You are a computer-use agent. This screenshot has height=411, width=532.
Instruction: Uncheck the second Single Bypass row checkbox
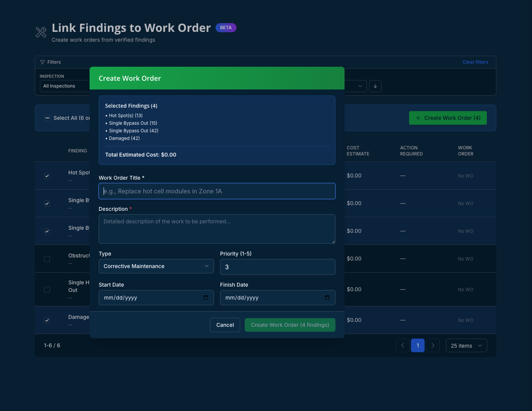point(47,231)
